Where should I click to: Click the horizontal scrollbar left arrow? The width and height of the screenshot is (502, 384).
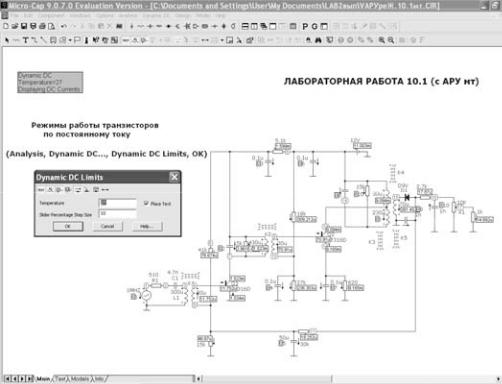pos(198,379)
